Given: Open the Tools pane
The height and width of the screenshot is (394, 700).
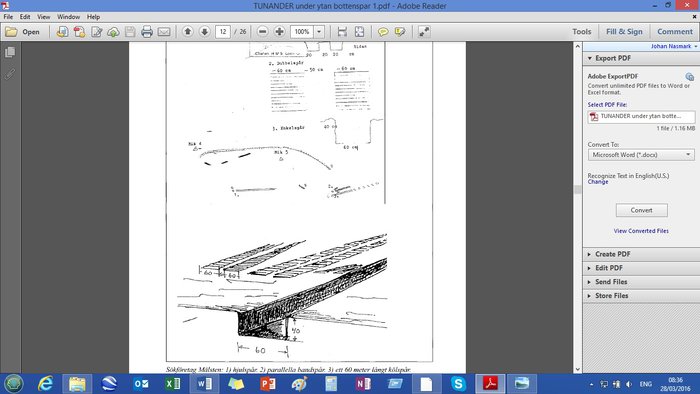Looking at the screenshot, I should pos(582,32).
